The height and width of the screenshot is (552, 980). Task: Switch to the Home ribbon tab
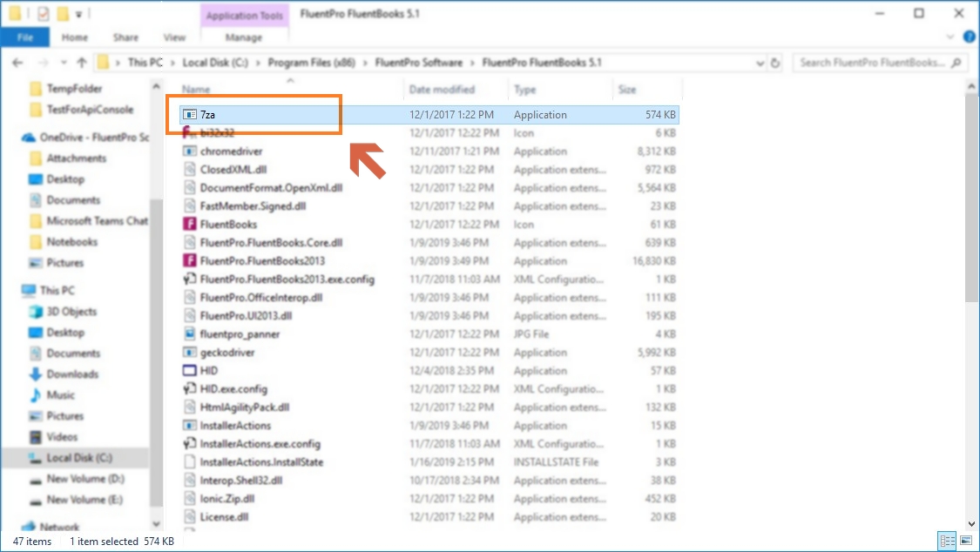[75, 37]
